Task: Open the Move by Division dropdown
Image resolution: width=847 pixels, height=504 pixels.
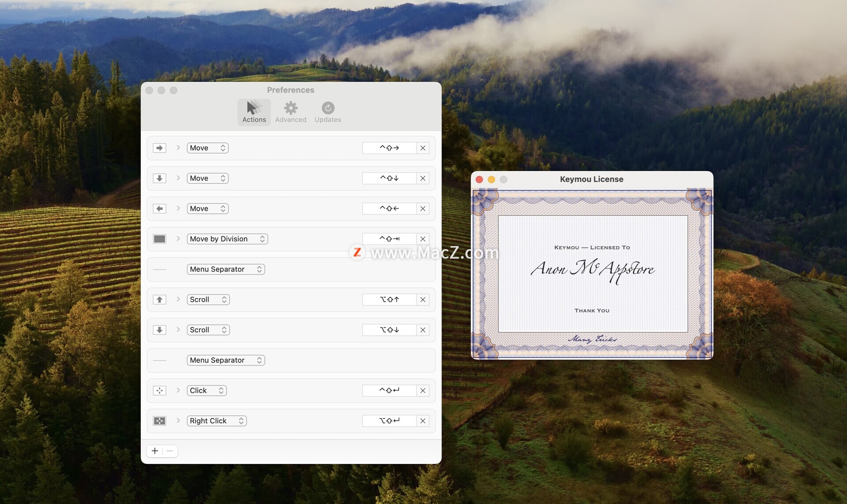Action: click(x=227, y=239)
